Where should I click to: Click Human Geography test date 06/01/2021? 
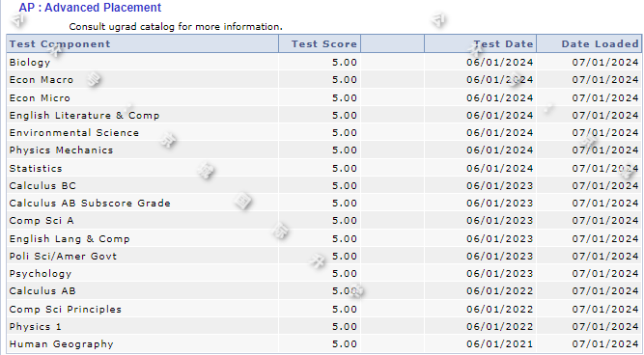(x=500, y=344)
